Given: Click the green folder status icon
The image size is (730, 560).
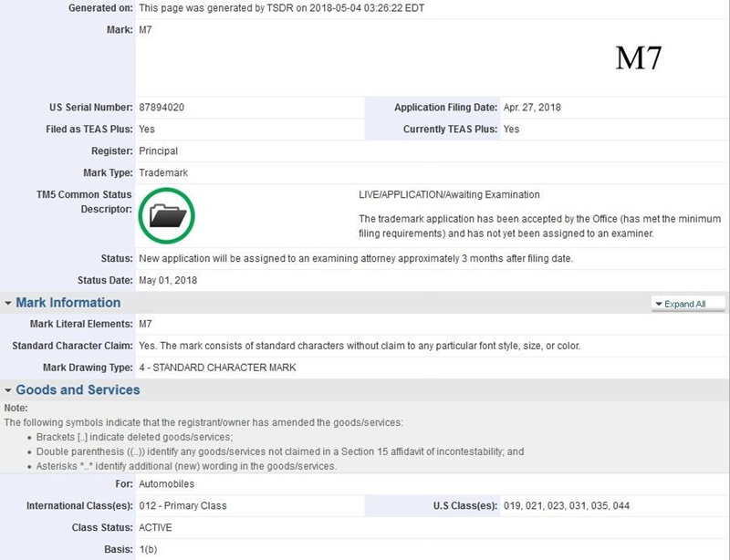Looking at the screenshot, I should [166, 215].
